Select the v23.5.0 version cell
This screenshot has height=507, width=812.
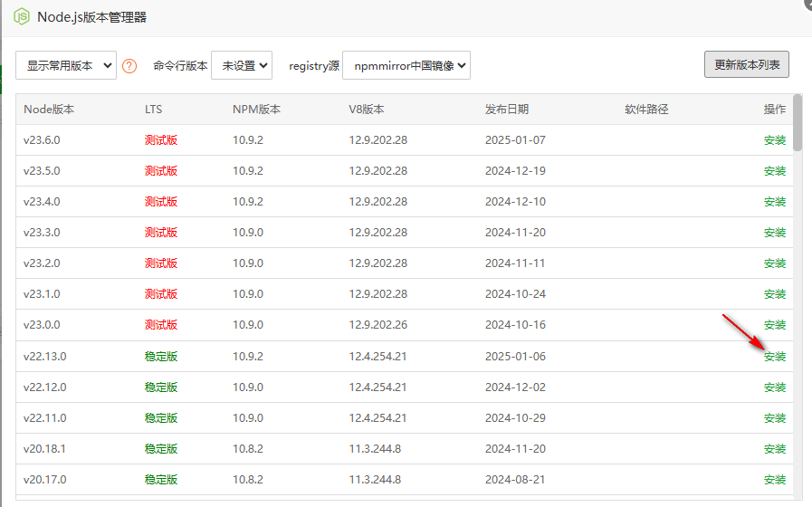click(x=42, y=171)
